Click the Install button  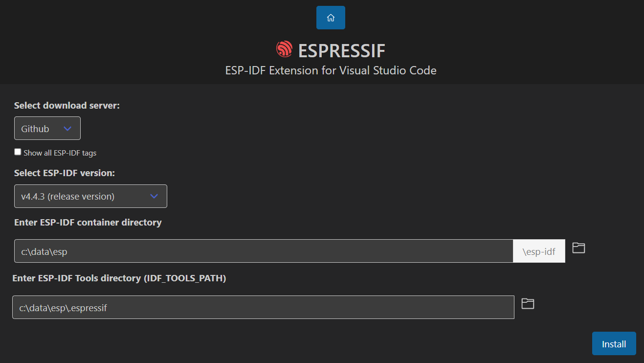(614, 343)
